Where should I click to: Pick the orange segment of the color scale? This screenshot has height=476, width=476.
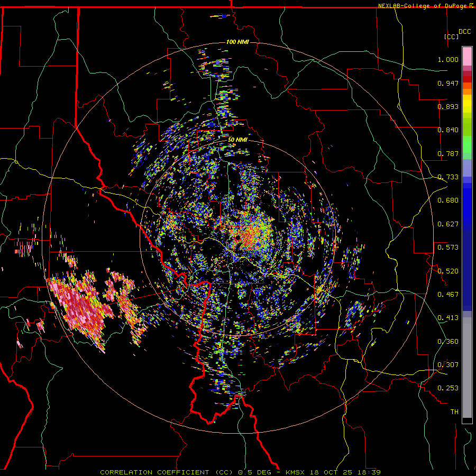tap(467, 91)
